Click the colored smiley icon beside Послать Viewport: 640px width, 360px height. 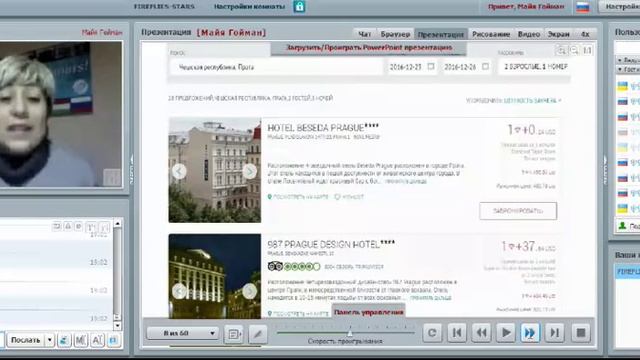pyautogui.click(x=64, y=340)
